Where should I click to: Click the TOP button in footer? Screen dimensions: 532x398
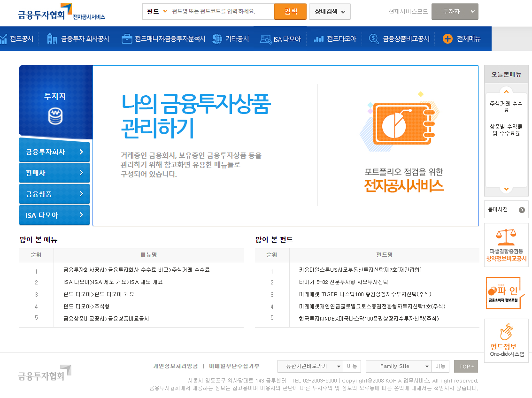click(466, 367)
